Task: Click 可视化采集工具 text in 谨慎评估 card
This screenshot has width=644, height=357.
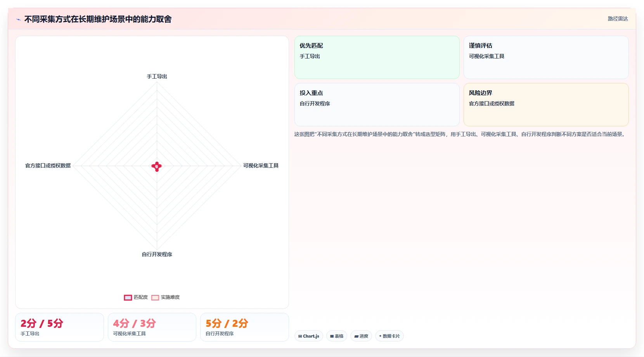Action: tap(486, 56)
